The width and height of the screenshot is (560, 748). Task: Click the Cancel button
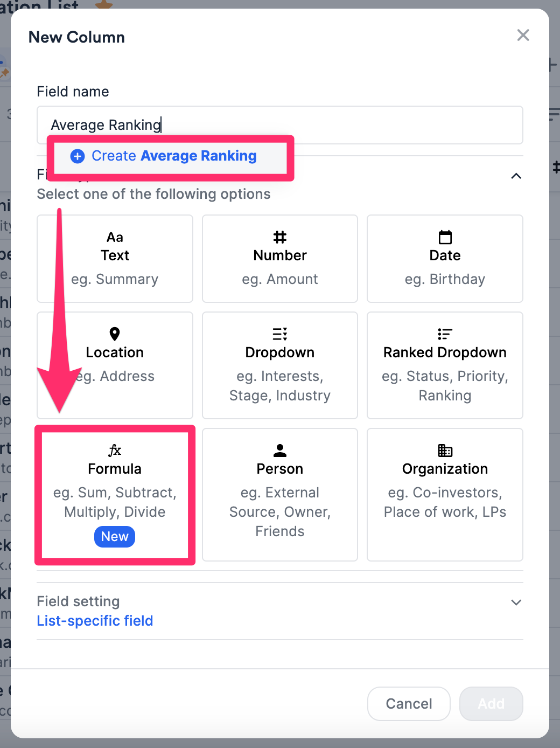408,703
